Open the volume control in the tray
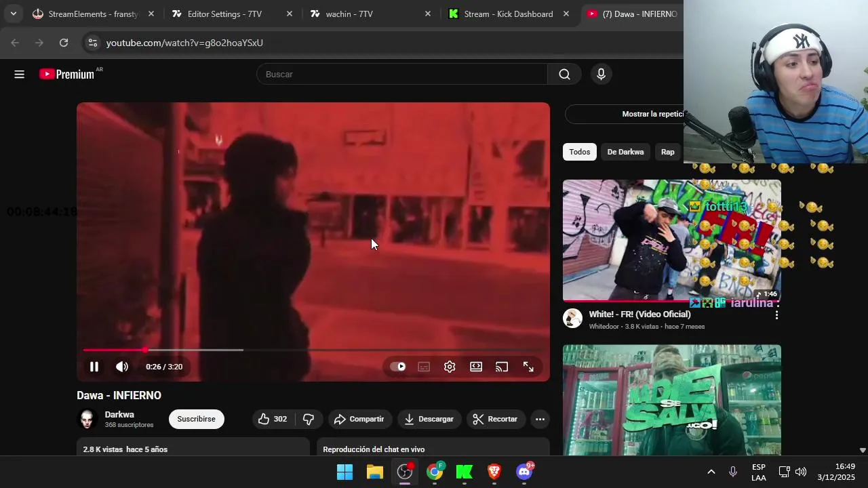868x488 pixels. point(801,472)
